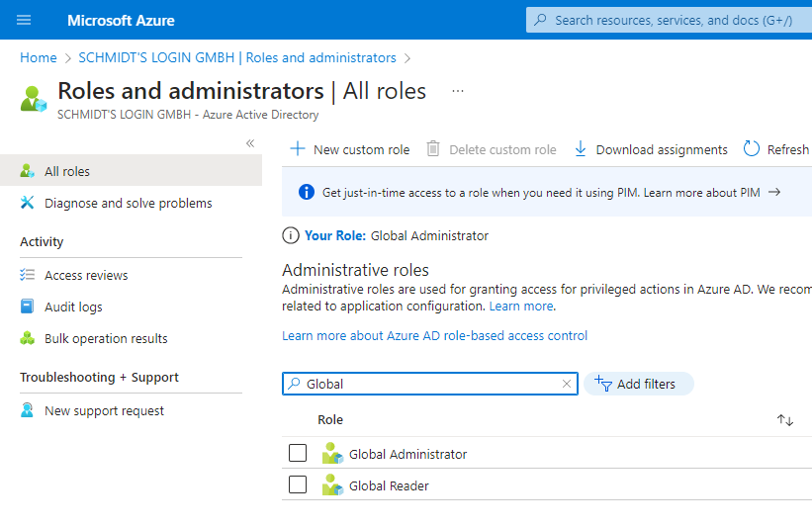Click the Access reviews checklist icon
812x527 pixels.
click(x=27, y=274)
